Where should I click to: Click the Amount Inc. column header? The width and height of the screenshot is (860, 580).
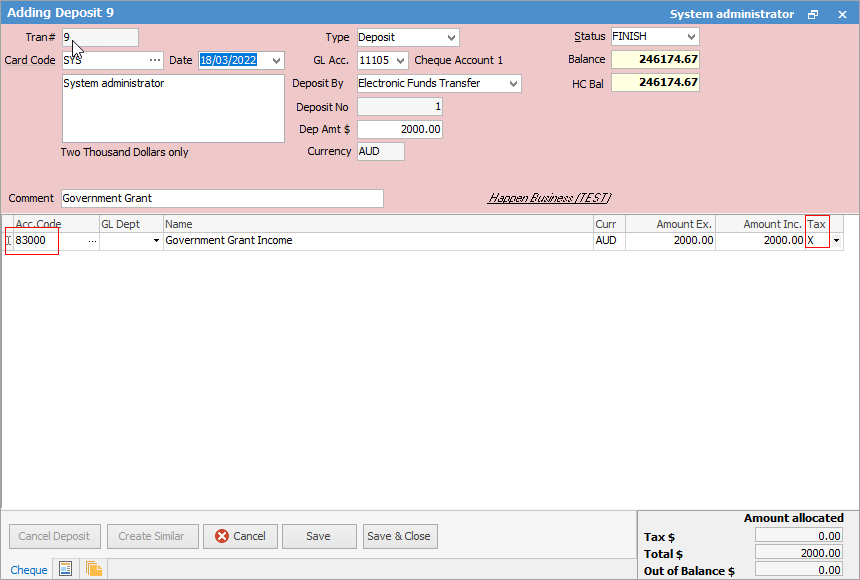(760, 224)
